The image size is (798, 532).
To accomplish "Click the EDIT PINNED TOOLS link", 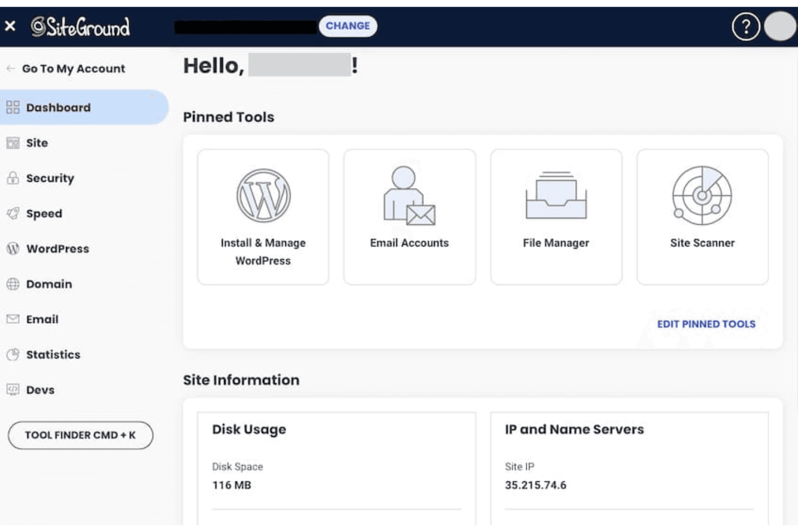I will [x=706, y=324].
